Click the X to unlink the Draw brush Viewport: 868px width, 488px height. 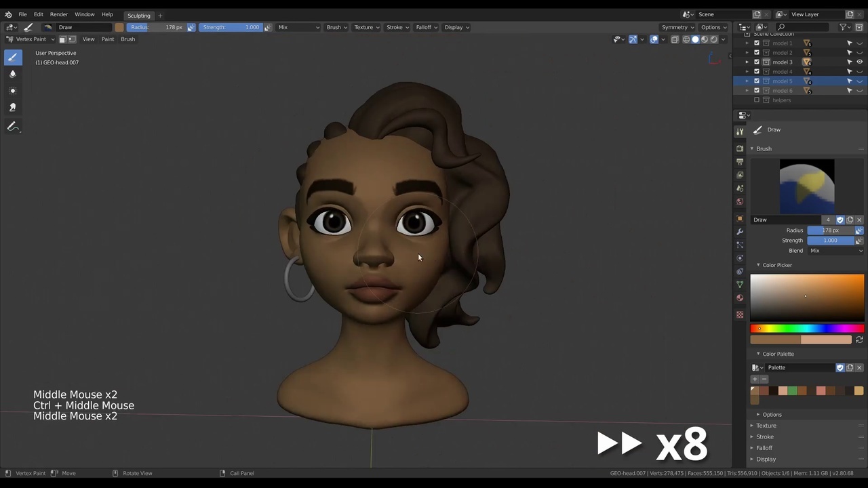pos(860,220)
